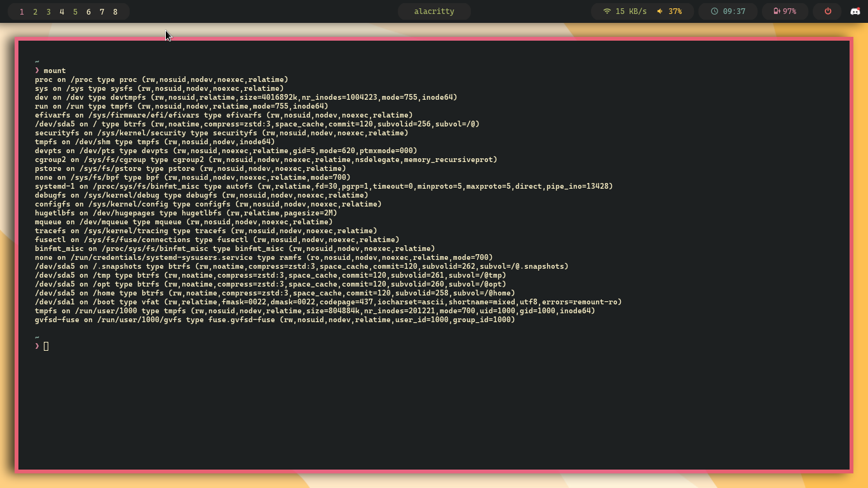Click the 15 KB/s network speed text

click(x=631, y=11)
